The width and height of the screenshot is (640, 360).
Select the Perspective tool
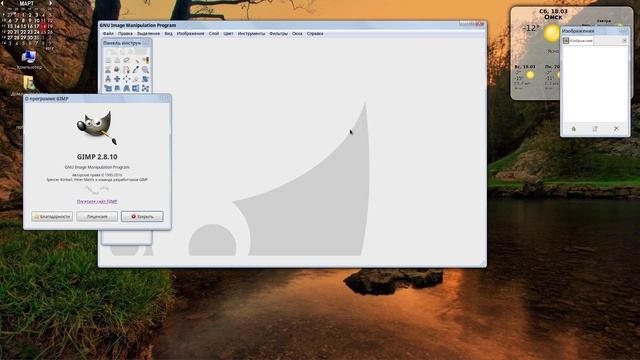point(127,88)
